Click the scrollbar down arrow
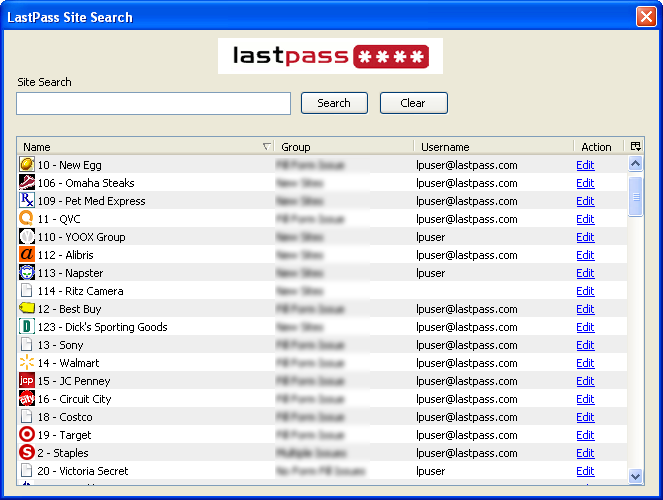Screen dimensions: 663x500 click(635, 476)
